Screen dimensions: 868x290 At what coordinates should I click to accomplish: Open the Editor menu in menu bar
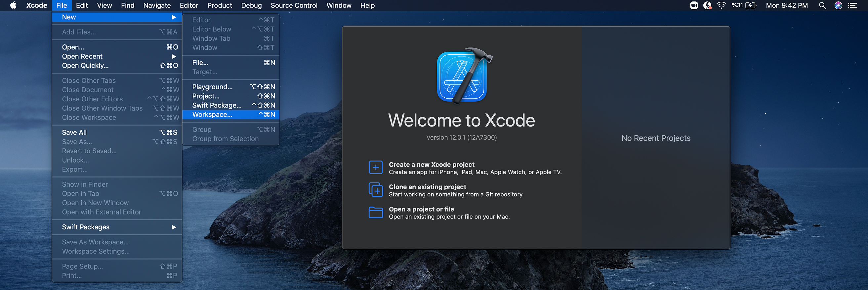tap(189, 5)
